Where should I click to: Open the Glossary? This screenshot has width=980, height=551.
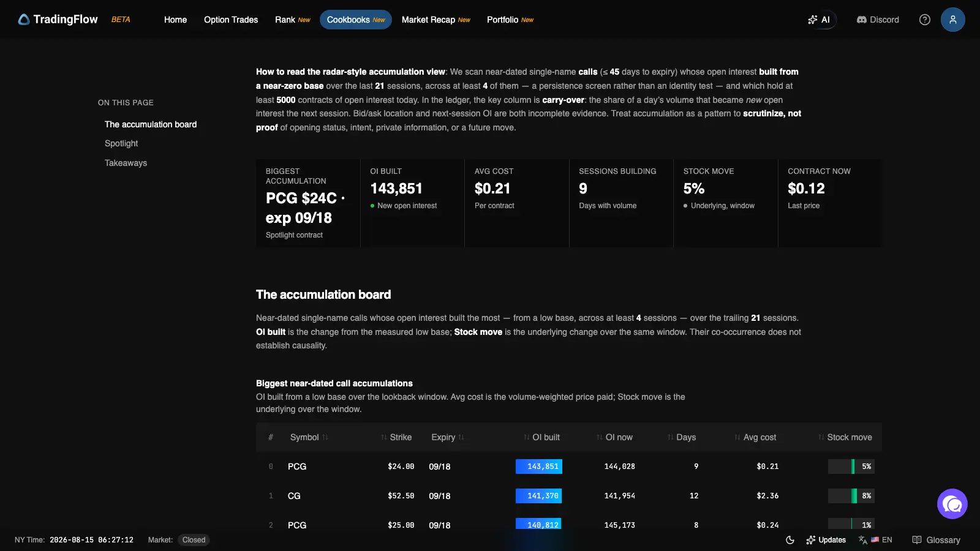(936, 540)
